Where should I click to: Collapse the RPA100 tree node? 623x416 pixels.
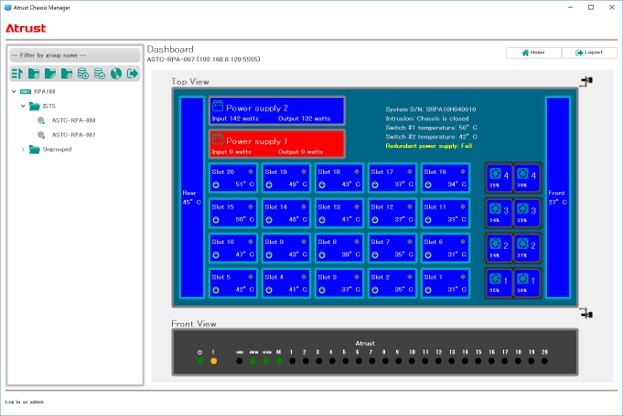14,91
